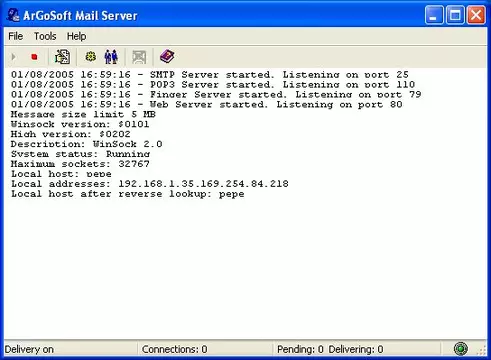Click 'Local host: pepe' line

click(x=61, y=174)
